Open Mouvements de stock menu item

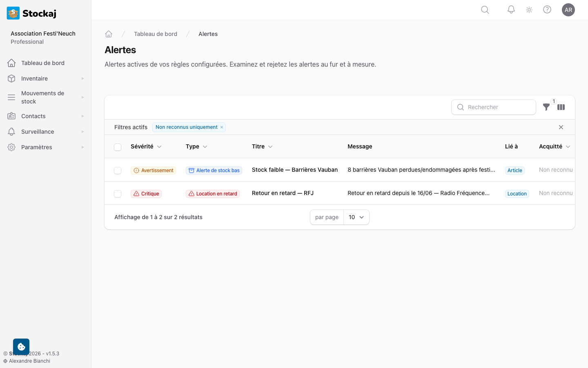pos(46,97)
